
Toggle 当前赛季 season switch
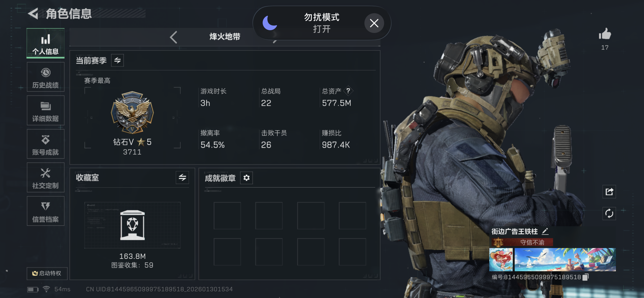click(117, 60)
